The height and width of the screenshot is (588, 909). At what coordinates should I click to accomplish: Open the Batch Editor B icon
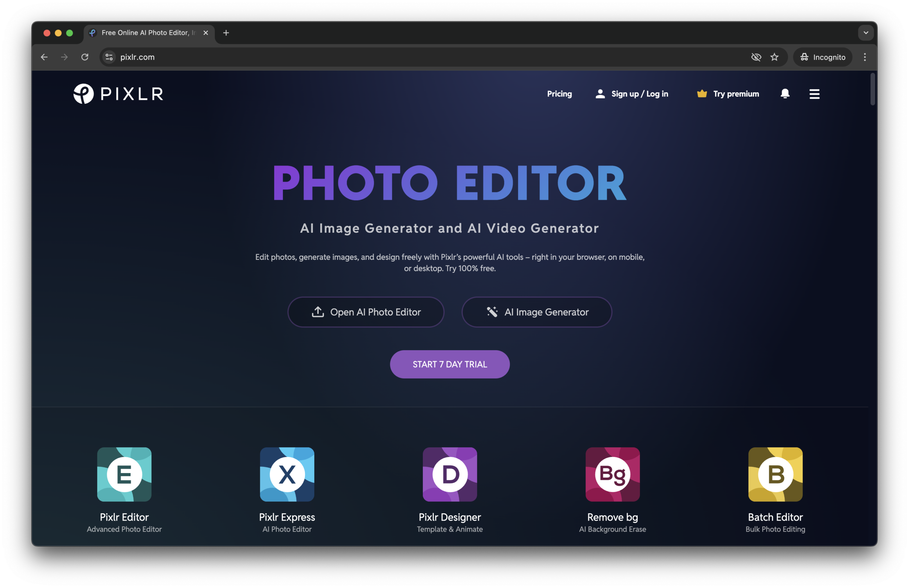coord(775,474)
